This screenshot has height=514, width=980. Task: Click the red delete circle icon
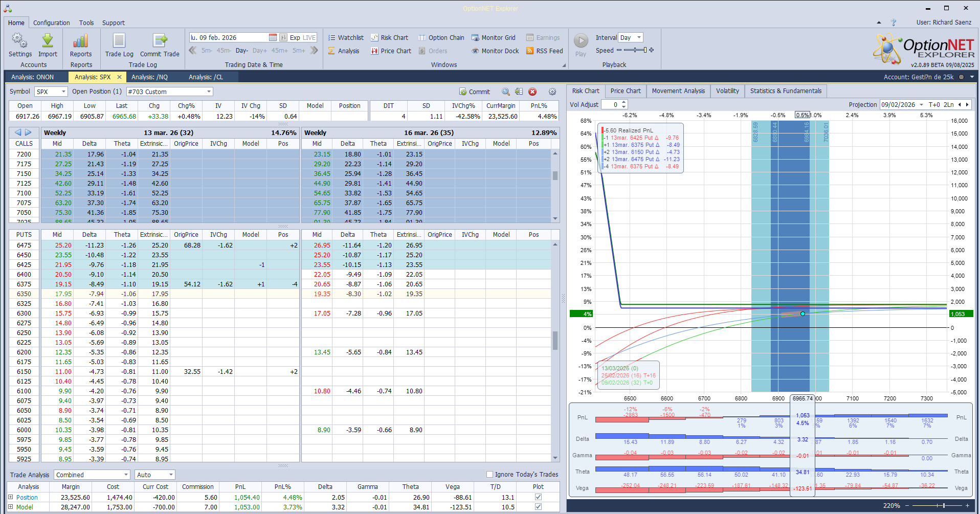(x=532, y=92)
